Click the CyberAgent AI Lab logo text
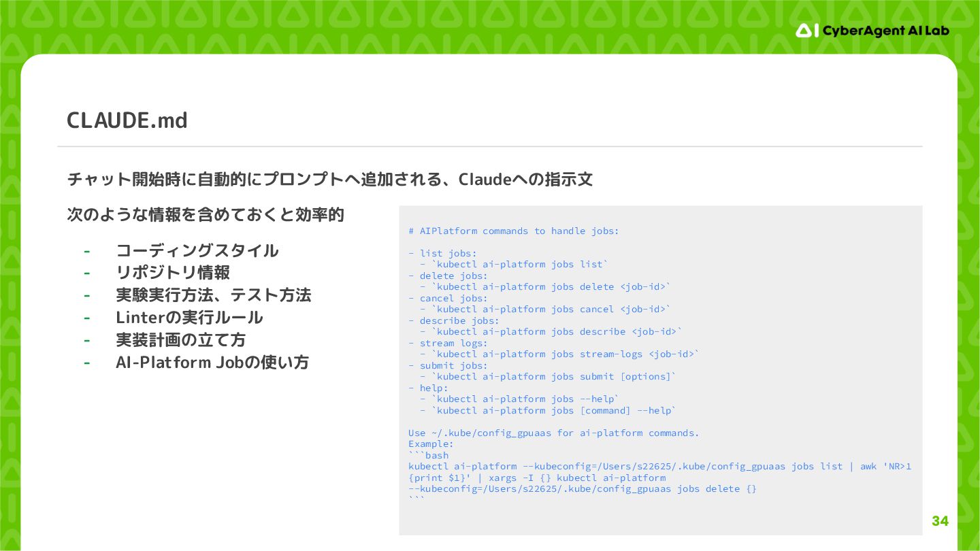The height and width of the screenshot is (551, 980). pos(885,31)
